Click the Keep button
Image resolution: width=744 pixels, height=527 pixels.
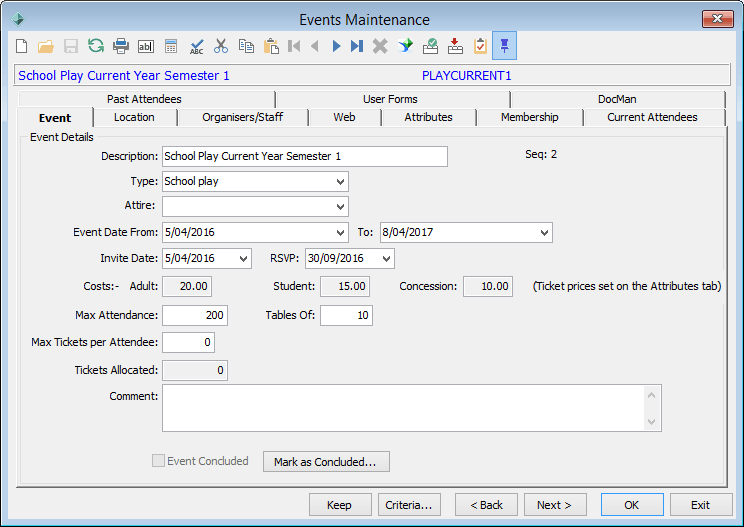(340, 505)
